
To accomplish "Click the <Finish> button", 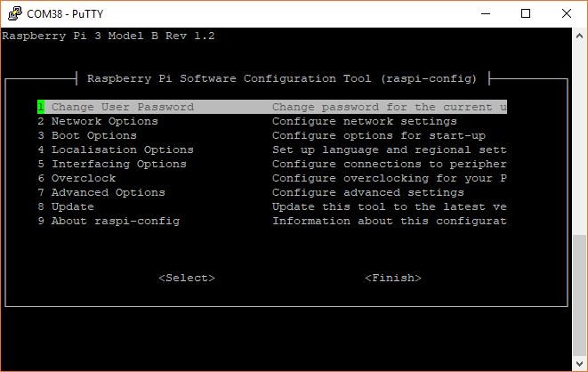I will (393, 278).
